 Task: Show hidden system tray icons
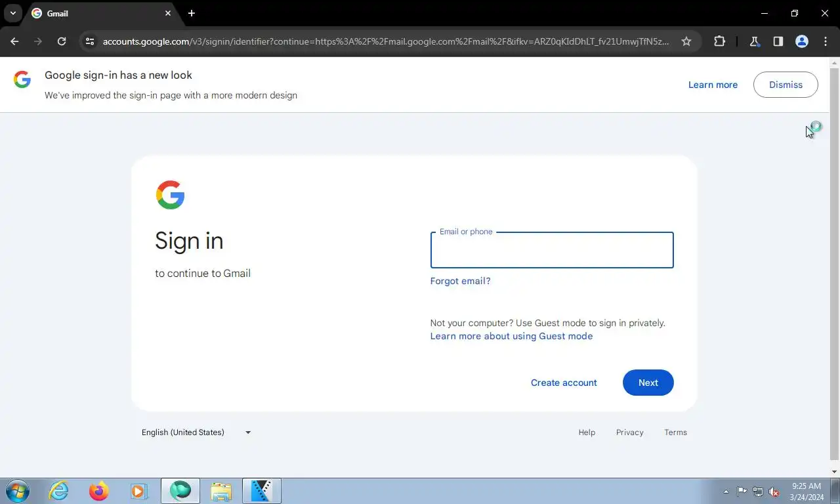(x=726, y=492)
